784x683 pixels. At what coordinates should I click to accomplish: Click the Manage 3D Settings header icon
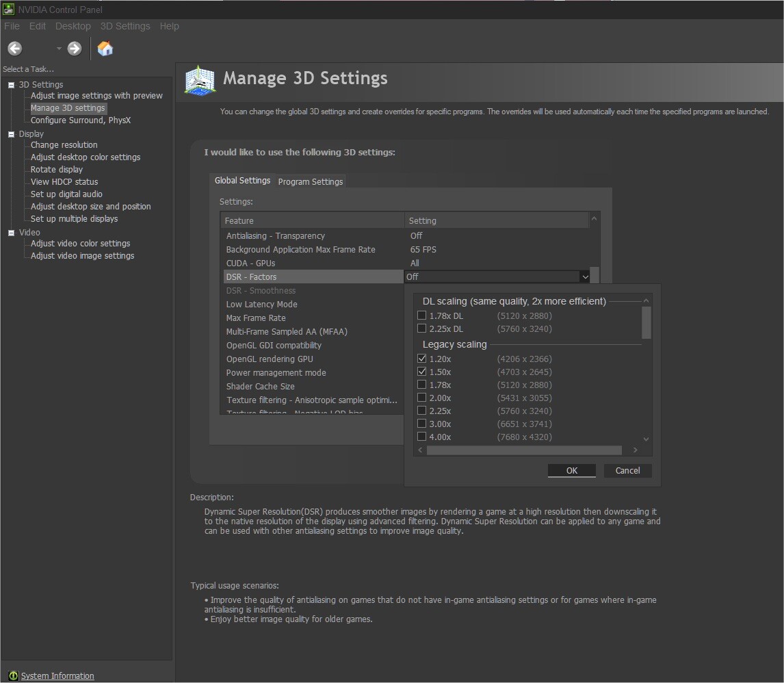[200, 80]
